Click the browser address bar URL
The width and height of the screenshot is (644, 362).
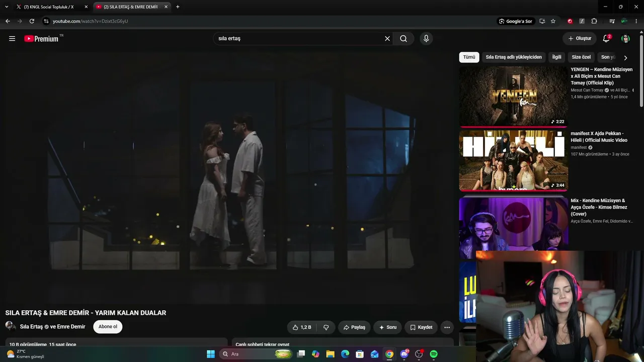(91, 21)
